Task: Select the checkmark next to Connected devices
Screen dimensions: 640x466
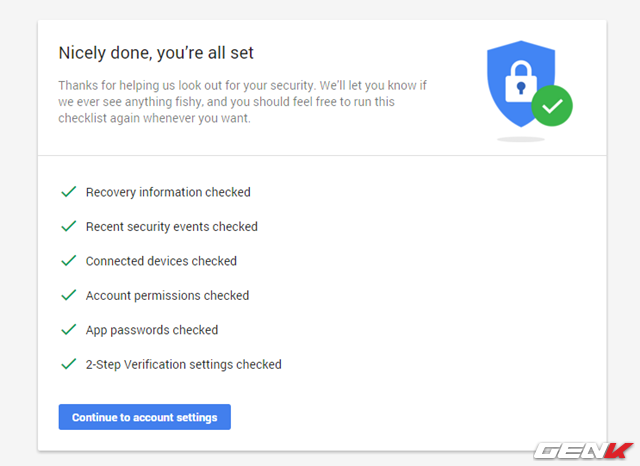Action: [x=68, y=261]
